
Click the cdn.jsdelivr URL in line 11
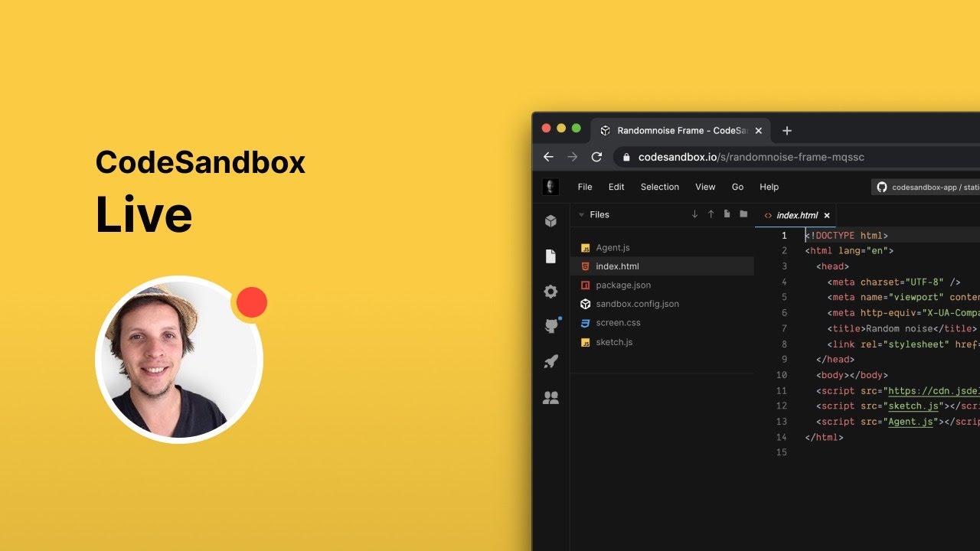(934, 391)
